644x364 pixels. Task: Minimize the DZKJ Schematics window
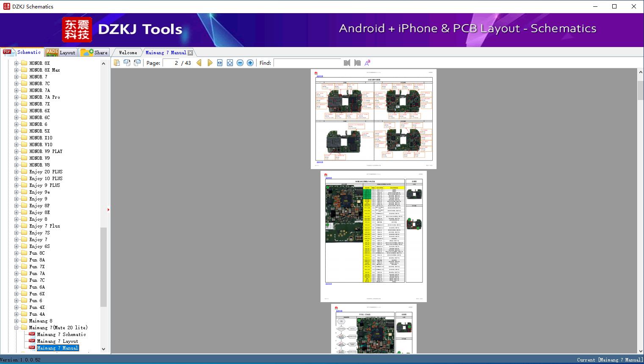point(595,6)
